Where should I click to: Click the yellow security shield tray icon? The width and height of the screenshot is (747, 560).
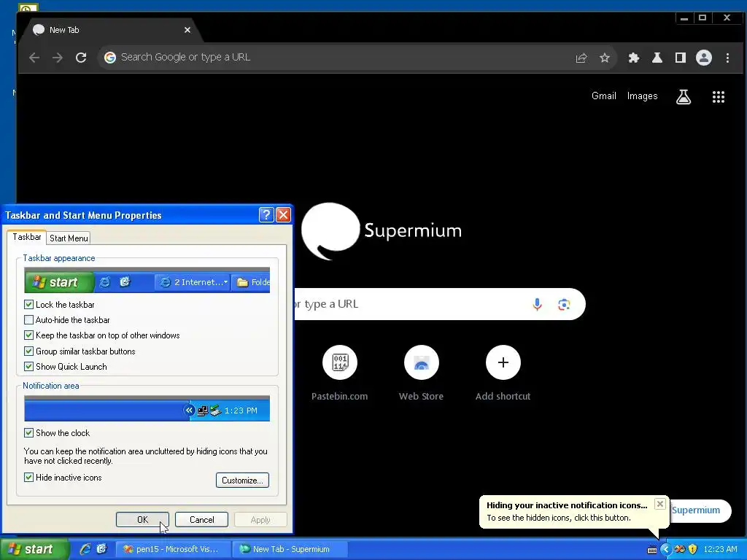pyautogui.click(x=693, y=550)
